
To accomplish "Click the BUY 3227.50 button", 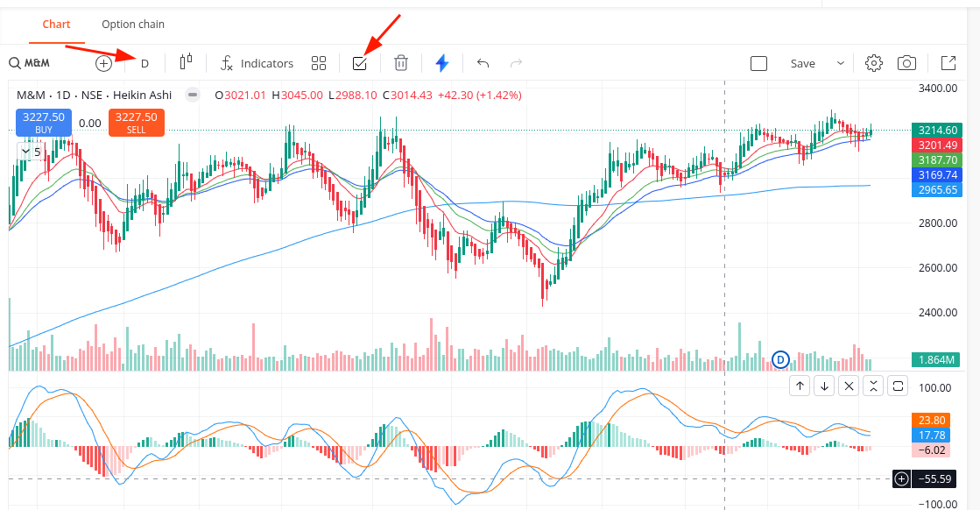I will coord(43,123).
